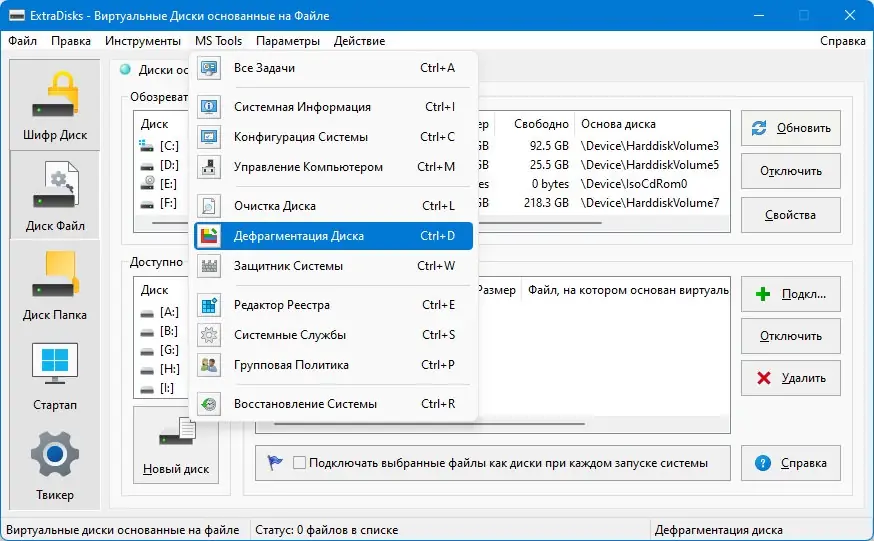Click the Подкл... button with plus
The image size is (874, 541).
point(790,294)
